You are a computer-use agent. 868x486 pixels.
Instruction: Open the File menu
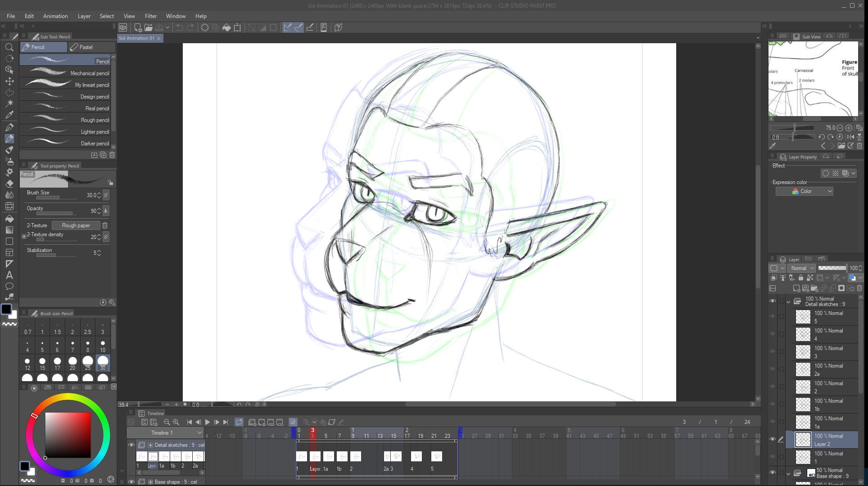tap(11, 16)
